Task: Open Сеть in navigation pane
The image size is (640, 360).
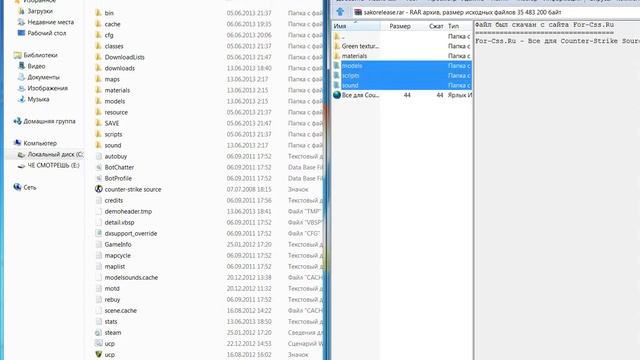Action: pos(29,187)
